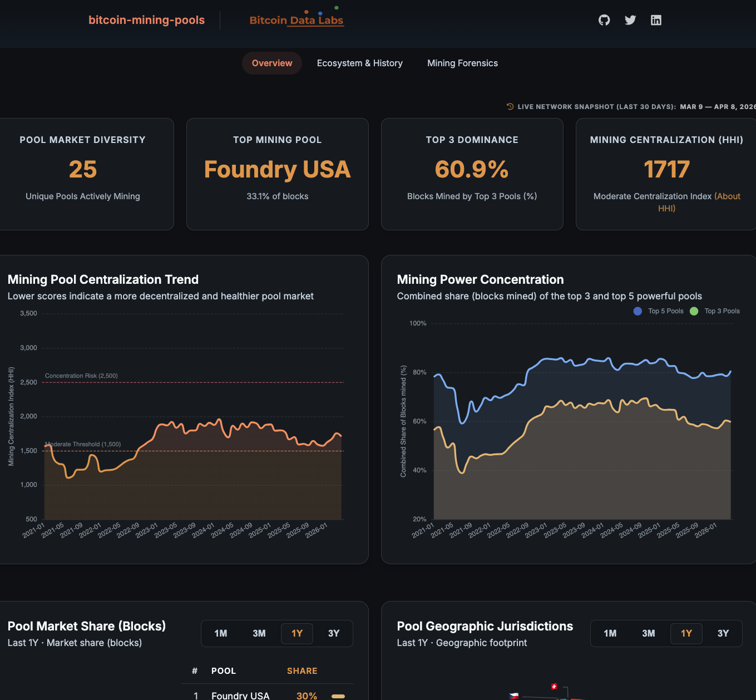This screenshot has width=756, height=700.
Task: Select 3Y range for Geographic Jurisdictions
Action: [723, 633]
